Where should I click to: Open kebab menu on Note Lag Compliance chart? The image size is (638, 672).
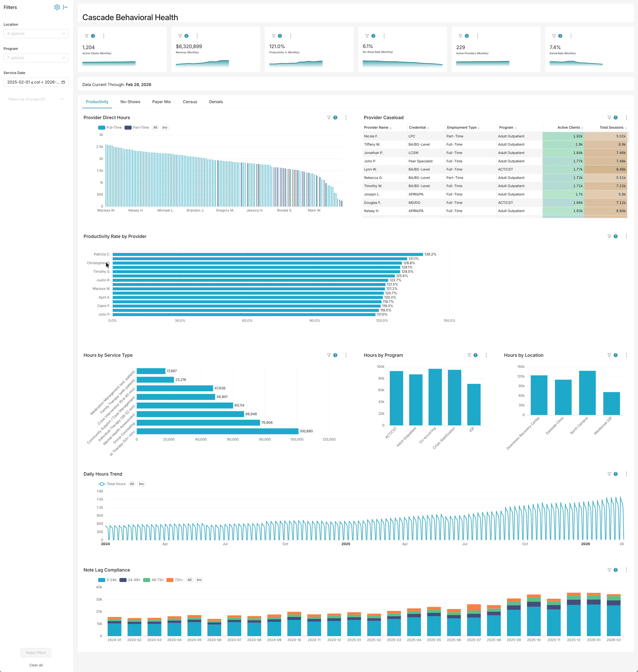pyautogui.click(x=627, y=569)
